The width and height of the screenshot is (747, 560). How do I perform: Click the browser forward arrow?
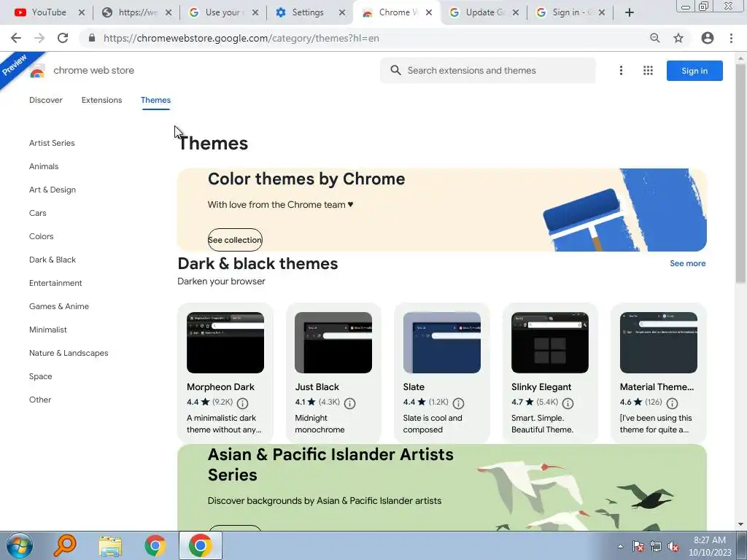click(39, 38)
